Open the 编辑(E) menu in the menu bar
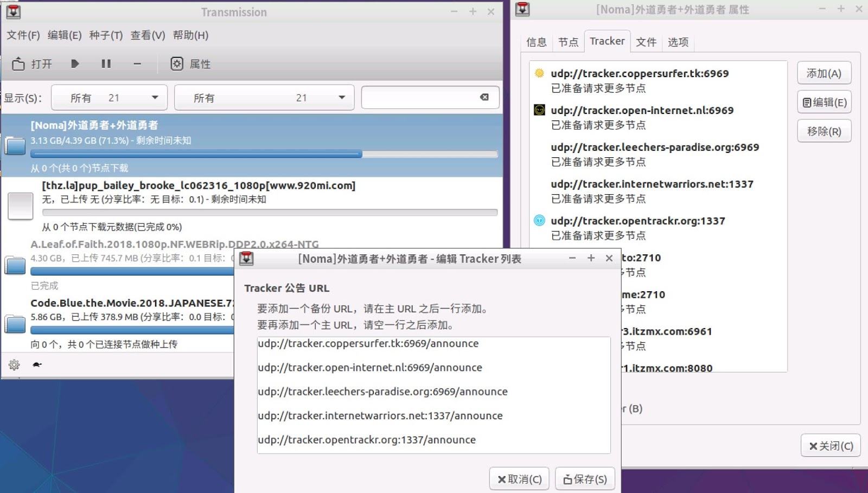 (65, 35)
